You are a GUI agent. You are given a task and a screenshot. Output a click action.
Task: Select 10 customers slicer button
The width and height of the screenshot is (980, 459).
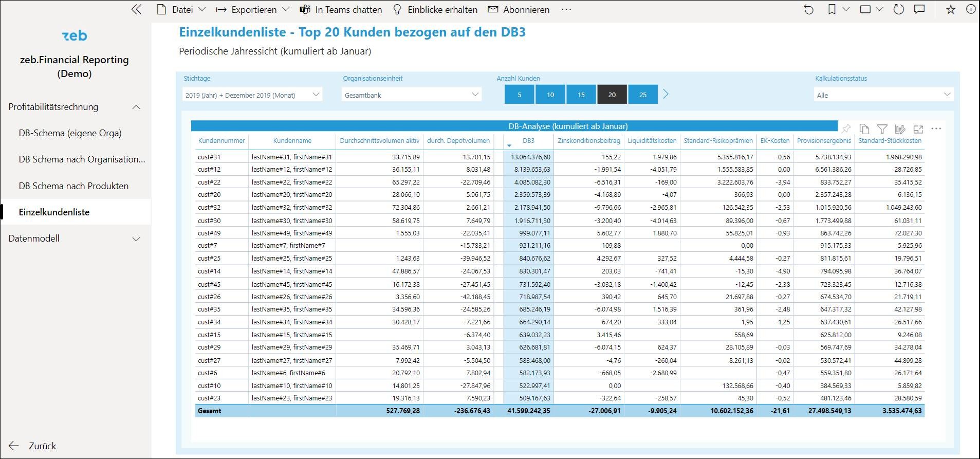(550, 95)
